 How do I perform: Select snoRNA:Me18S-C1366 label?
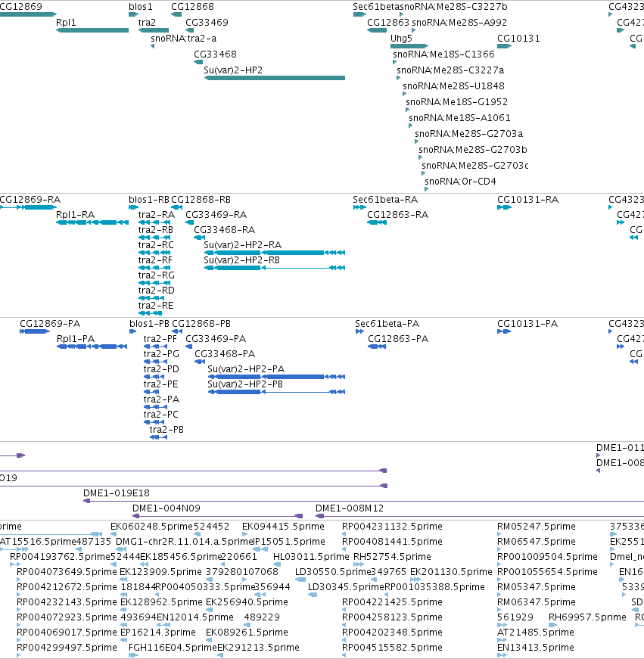[444, 54]
